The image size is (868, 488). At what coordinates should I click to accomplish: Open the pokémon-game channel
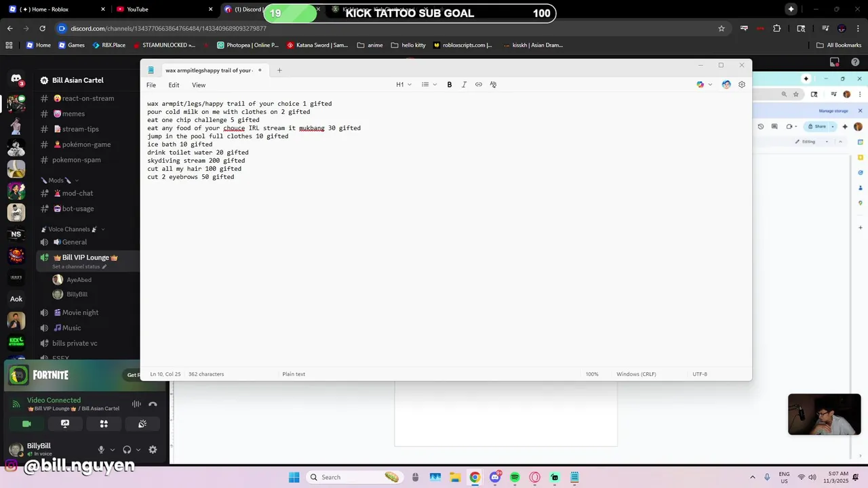(x=81, y=144)
